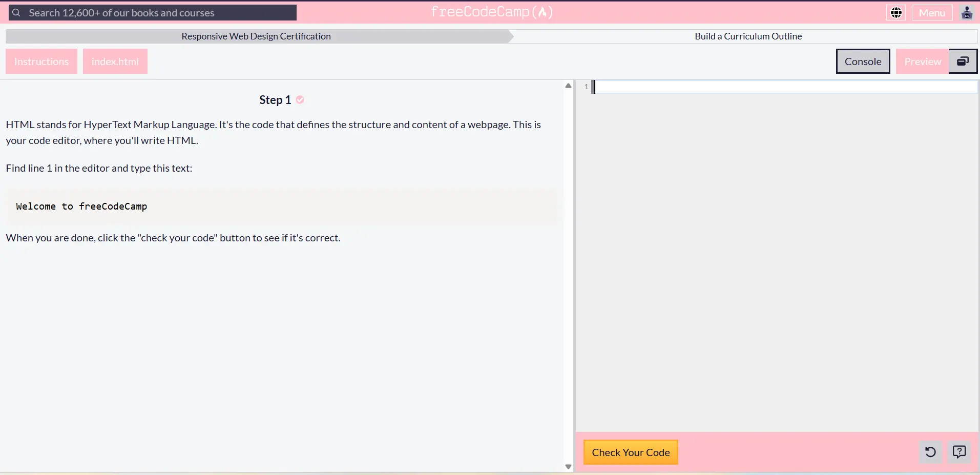The width and height of the screenshot is (980, 475).
Task: Toggle the index.html editor panel
Action: [115, 61]
